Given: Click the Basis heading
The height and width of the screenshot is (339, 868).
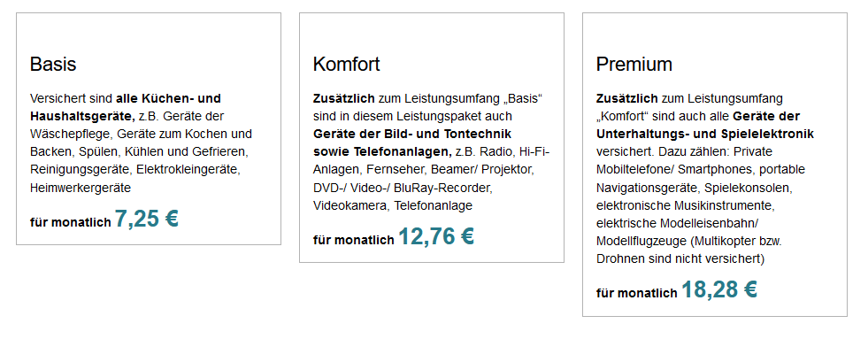Looking at the screenshot, I should (x=53, y=65).
